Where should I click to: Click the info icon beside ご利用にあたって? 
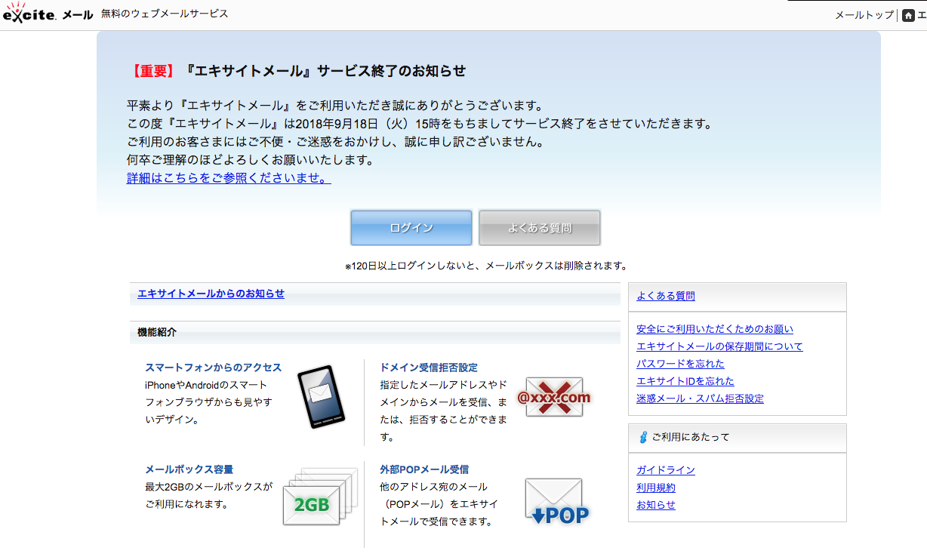click(643, 438)
